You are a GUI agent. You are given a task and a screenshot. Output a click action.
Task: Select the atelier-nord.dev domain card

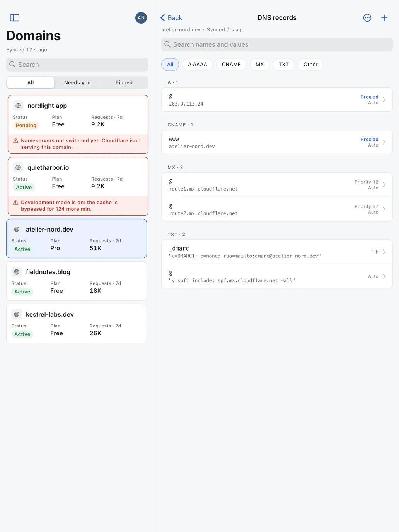point(77,239)
